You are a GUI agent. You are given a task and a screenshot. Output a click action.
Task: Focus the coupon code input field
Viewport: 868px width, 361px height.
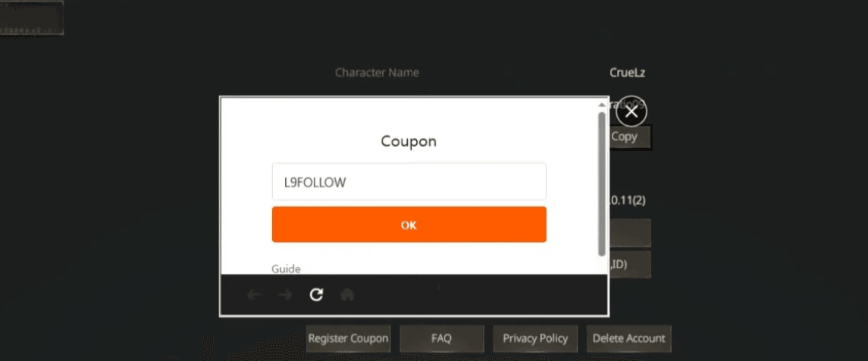pos(409,182)
